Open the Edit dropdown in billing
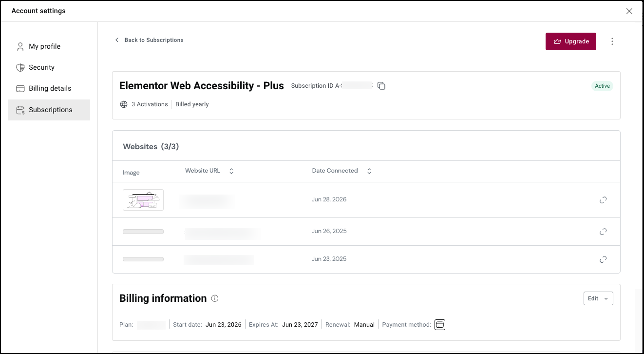The height and width of the screenshot is (354, 644). [598, 298]
